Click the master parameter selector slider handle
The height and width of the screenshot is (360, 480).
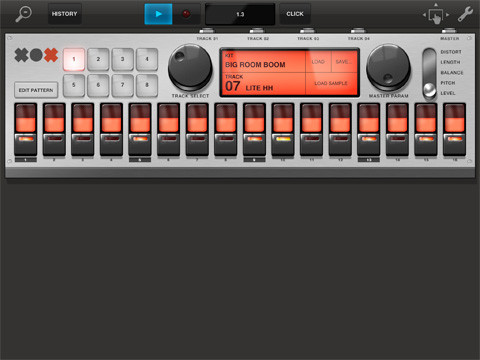tap(429, 90)
